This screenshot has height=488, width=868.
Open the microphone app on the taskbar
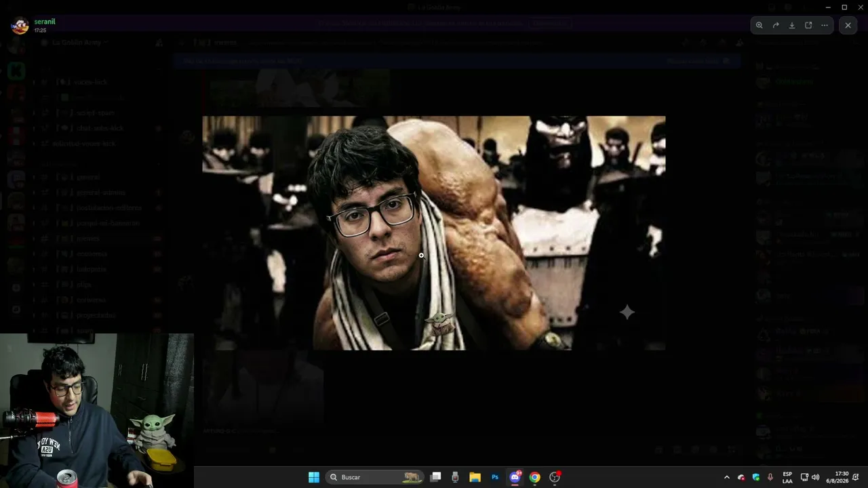point(455,477)
